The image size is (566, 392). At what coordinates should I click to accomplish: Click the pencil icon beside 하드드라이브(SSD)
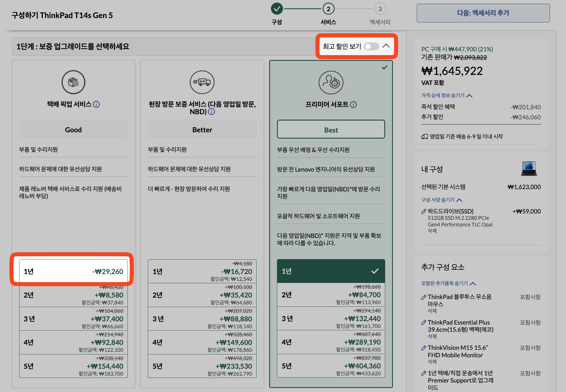[424, 211]
